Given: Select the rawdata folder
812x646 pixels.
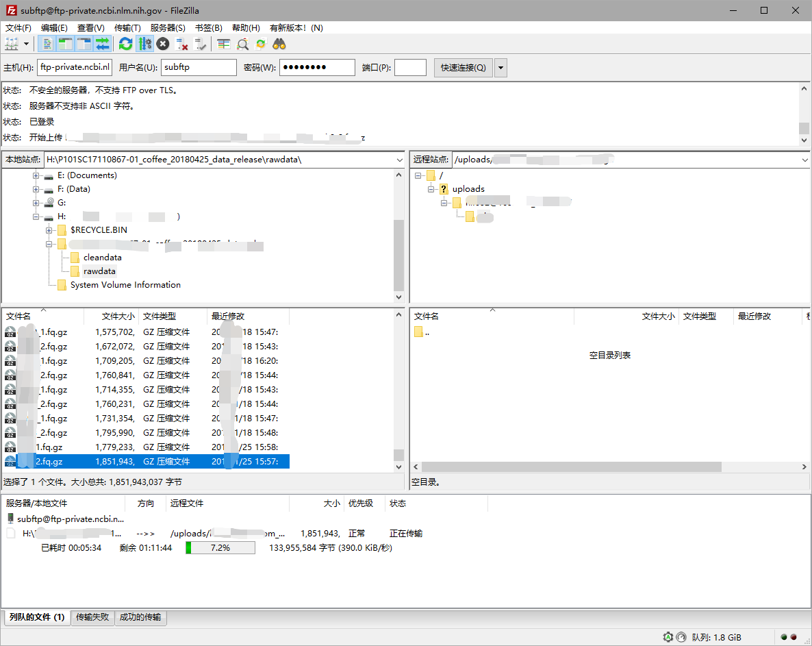Looking at the screenshot, I should [x=99, y=271].
